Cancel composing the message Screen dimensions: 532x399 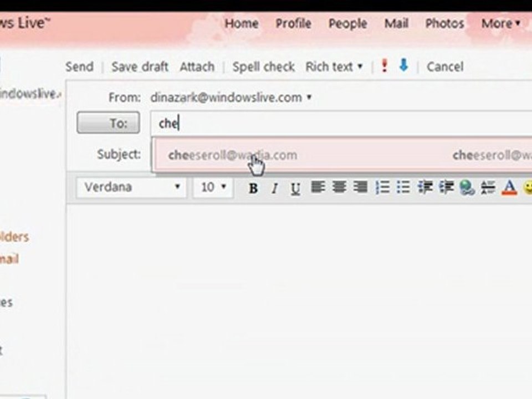tap(445, 66)
